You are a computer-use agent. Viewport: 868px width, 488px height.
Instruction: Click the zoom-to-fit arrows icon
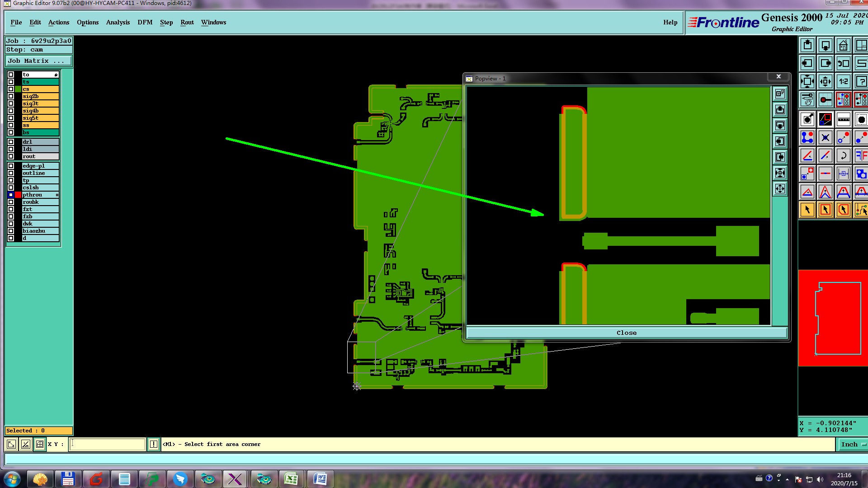click(807, 82)
